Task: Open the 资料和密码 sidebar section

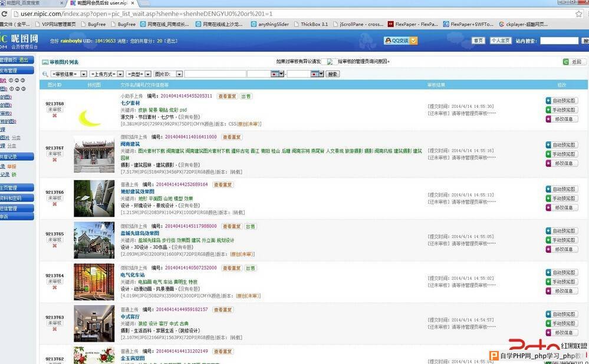Action: [x=17, y=198]
